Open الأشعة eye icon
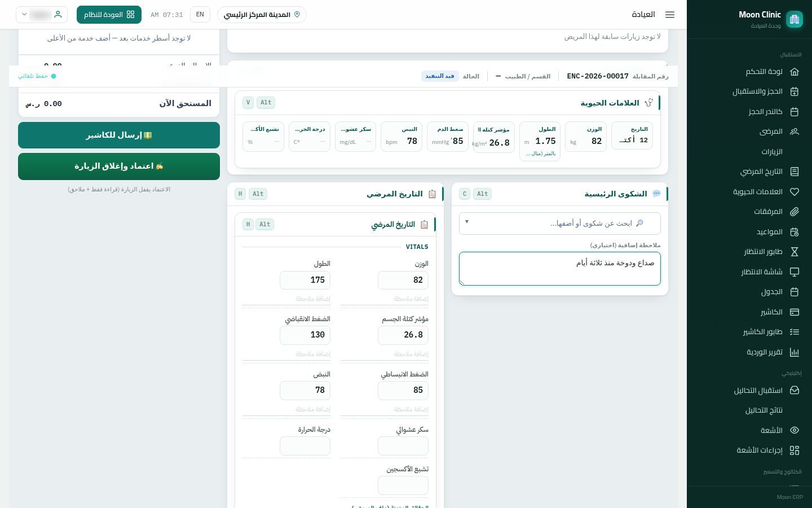 795,430
